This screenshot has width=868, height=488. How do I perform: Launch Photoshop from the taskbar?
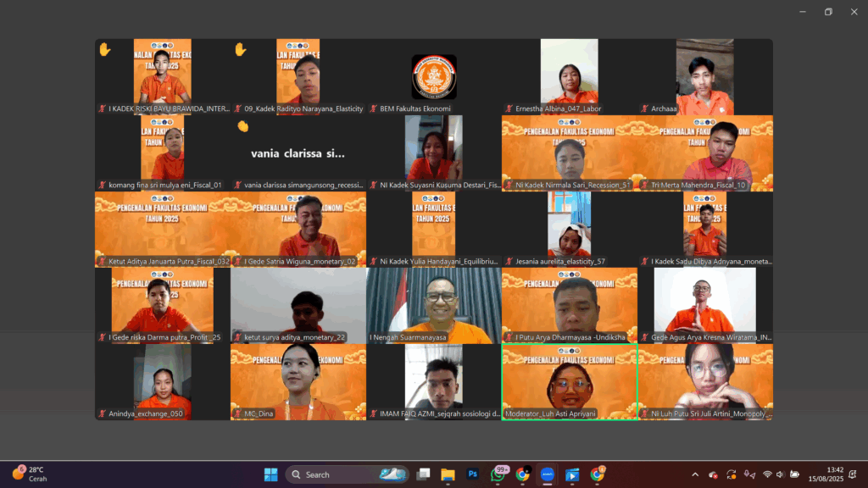pos(473,474)
